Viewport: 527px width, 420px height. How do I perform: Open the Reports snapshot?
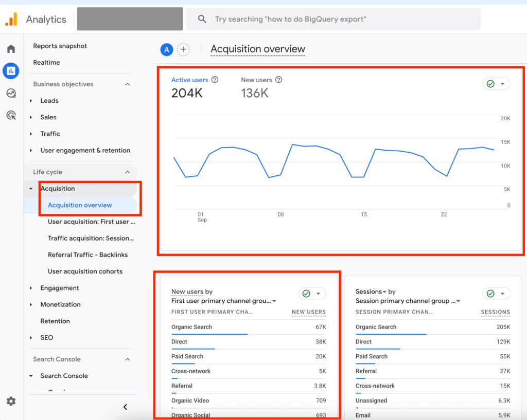click(x=60, y=46)
